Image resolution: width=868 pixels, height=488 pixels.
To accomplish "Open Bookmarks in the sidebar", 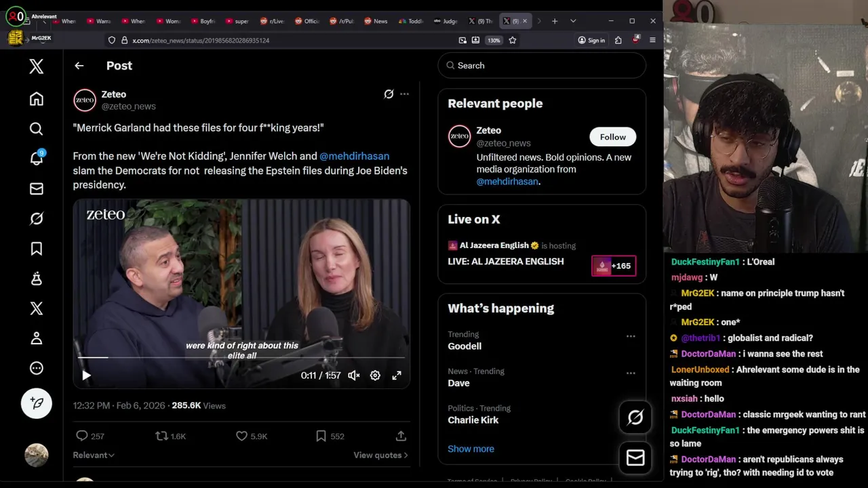I will click(37, 249).
